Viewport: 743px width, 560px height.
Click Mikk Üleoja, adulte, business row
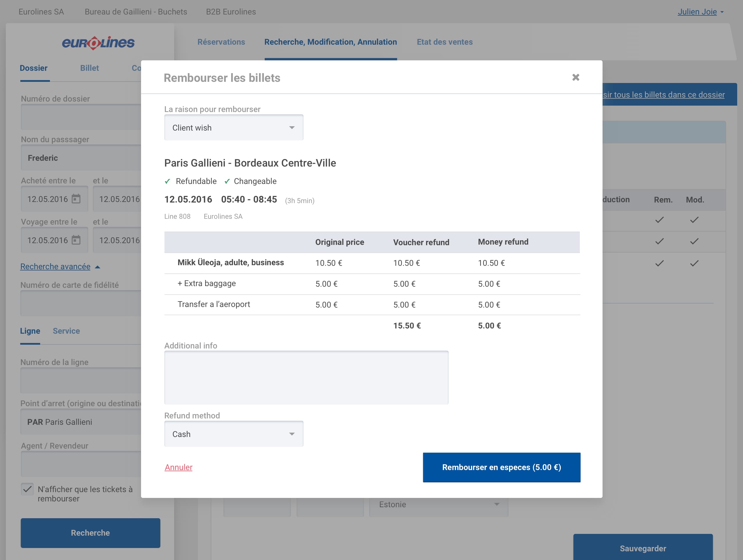pyautogui.click(x=372, y=263)
